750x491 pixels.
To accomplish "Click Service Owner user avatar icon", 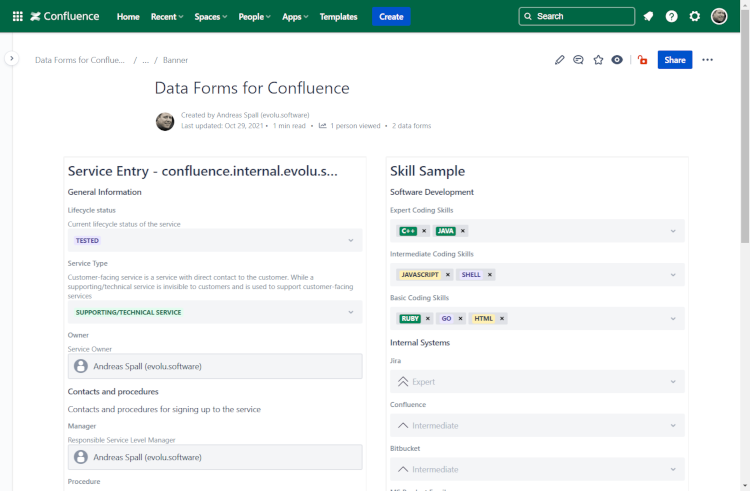I will [x=81, y=366].
